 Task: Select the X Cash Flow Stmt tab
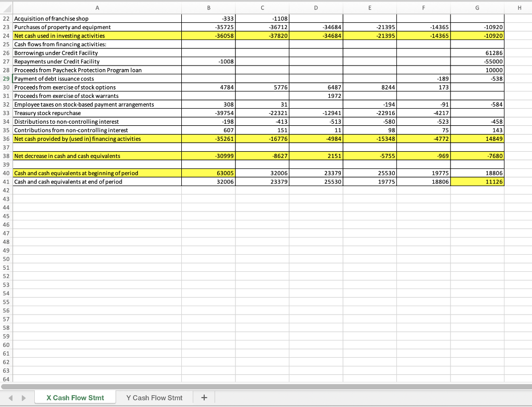tap(75, 398)
